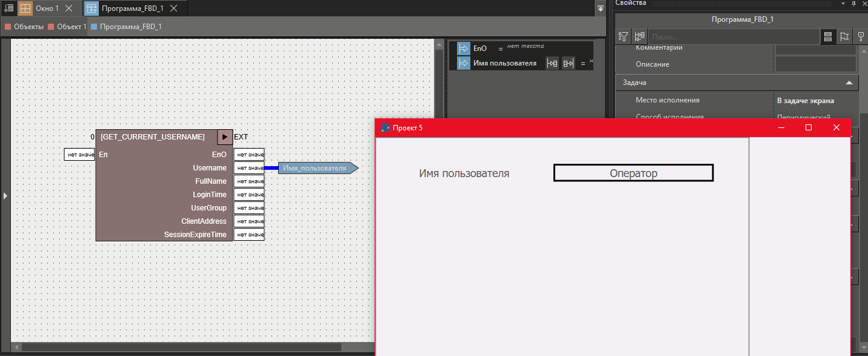Click the play arrow on GET_CURRENT_USERNAME block
The height and width of the screenshot is (356, 868).
(225, 137)
